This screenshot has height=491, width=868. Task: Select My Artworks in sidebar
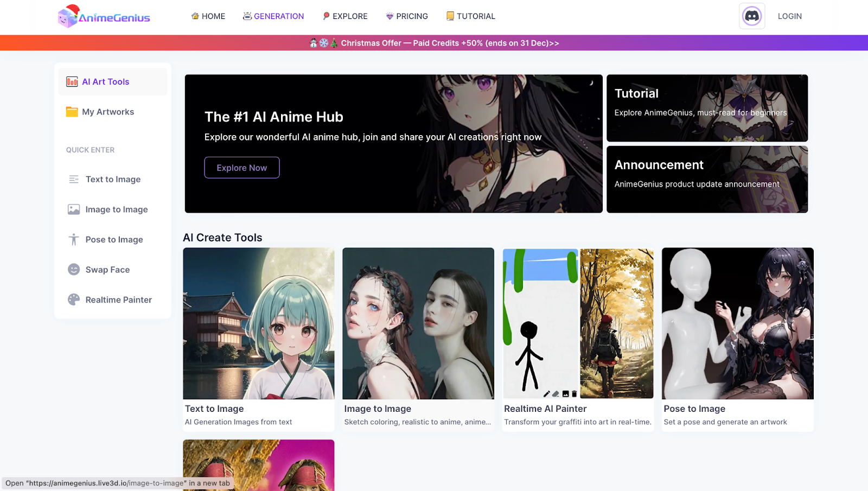pyautogui.click(x=113, y=112)
